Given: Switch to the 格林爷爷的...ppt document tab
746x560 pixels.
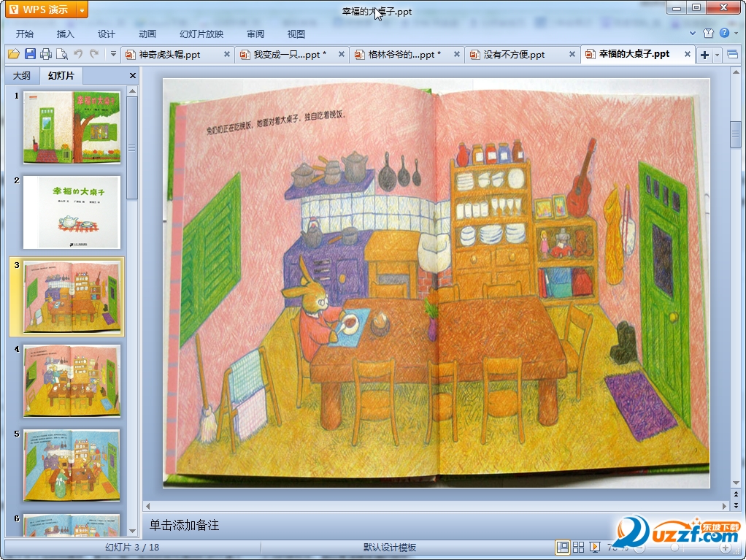Looking at the screenshot, I should 404,55.
